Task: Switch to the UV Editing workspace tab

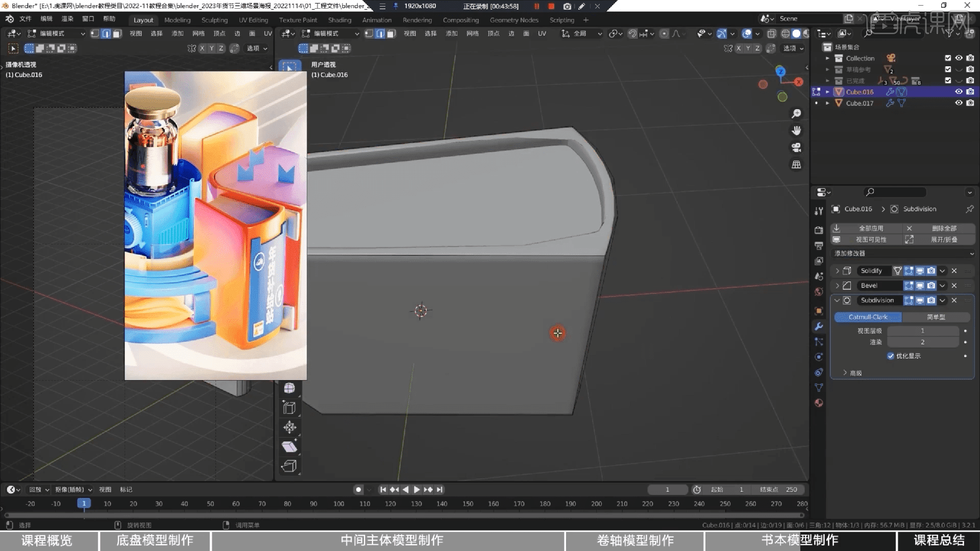Action: (253, 20)
